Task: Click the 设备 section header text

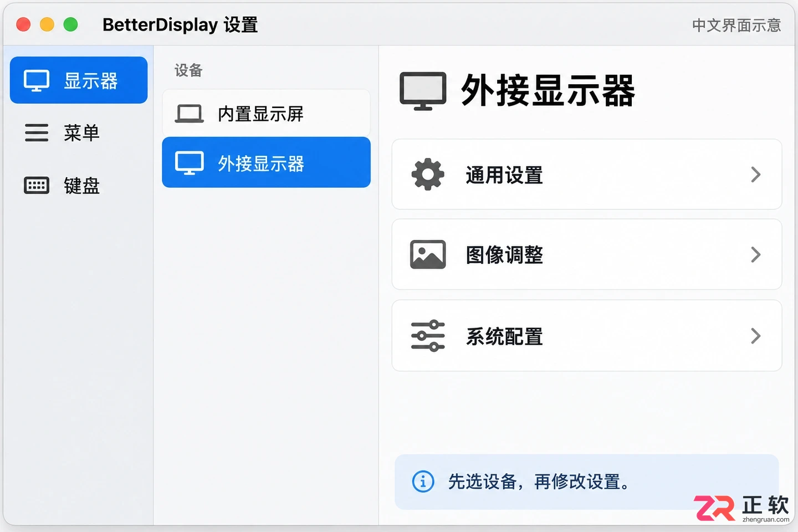Action: [188, 70]
